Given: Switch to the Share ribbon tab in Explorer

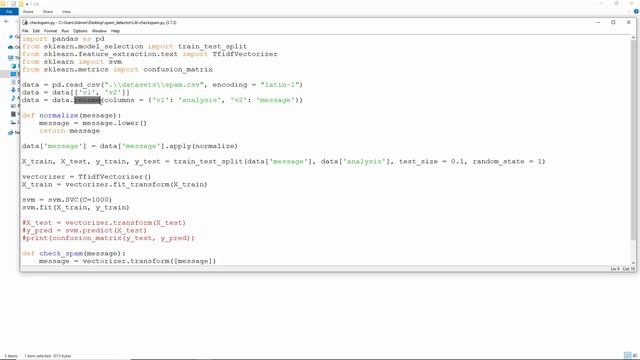Looking at the screenshot, I should pyautogui.click(x=48, y=12).
